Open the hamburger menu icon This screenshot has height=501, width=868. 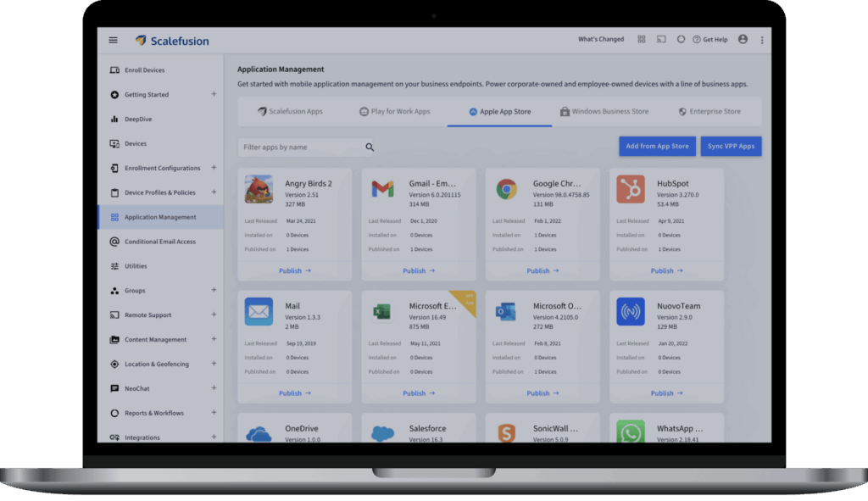point(113,40)
